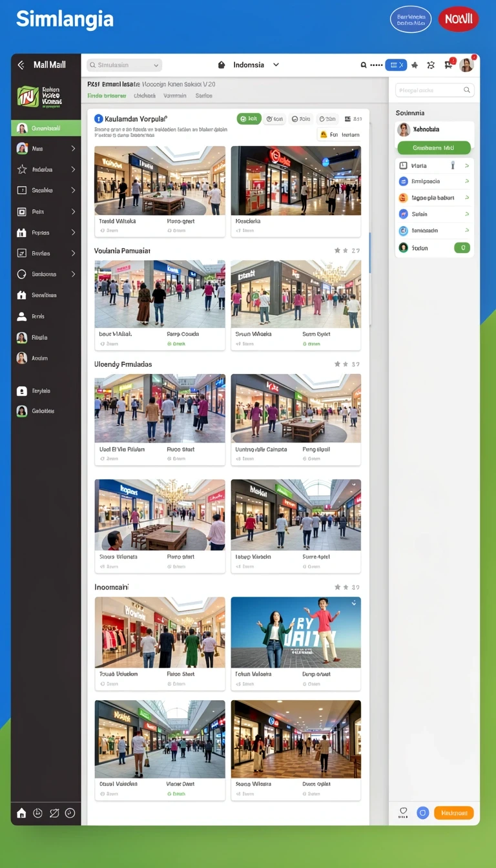Toggle the third filter pill in header
Screen dimensions: 496x868
coord(301,119)
